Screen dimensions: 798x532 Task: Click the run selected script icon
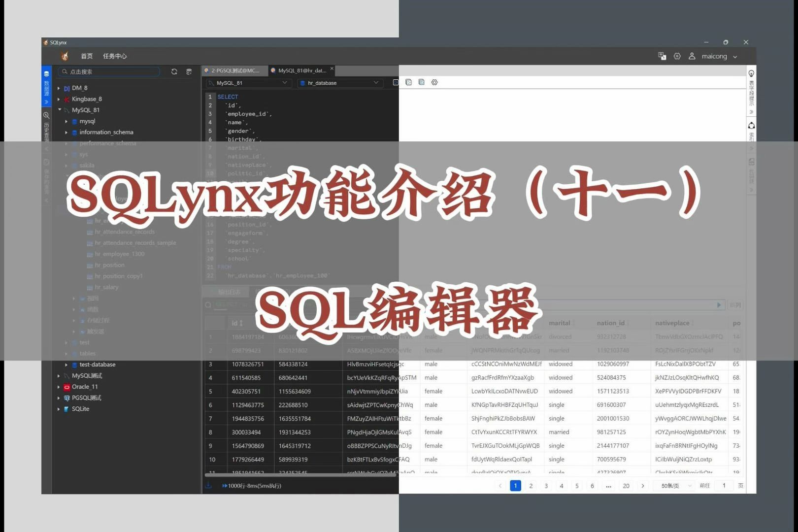point(408,82)
